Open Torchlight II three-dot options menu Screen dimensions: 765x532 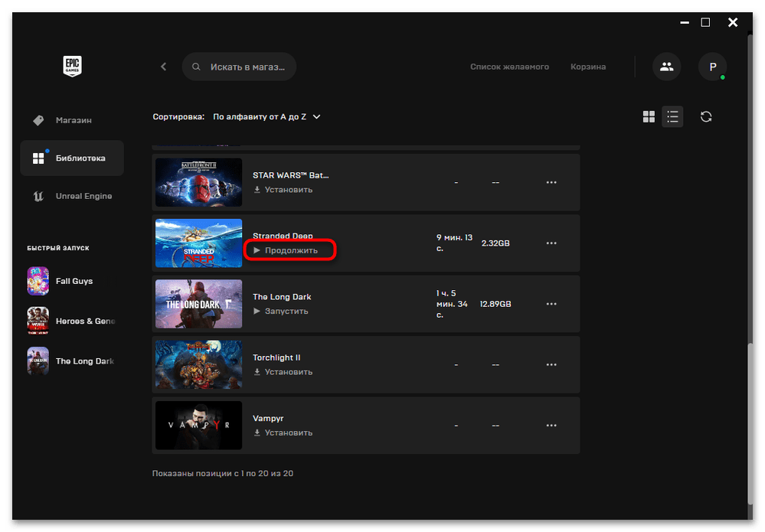(551, 364)
